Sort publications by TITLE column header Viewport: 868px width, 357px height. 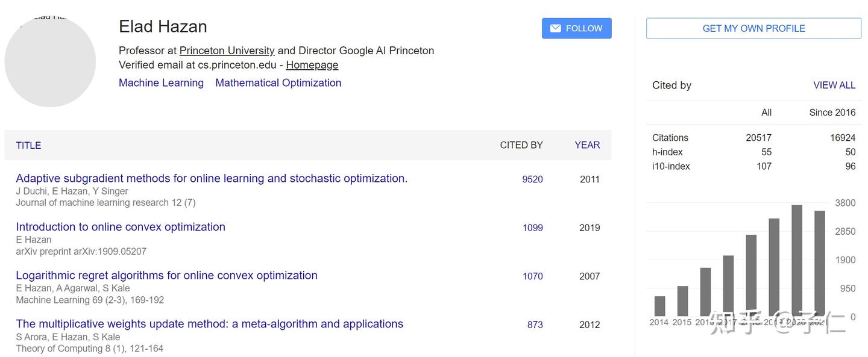coord(28,145)
